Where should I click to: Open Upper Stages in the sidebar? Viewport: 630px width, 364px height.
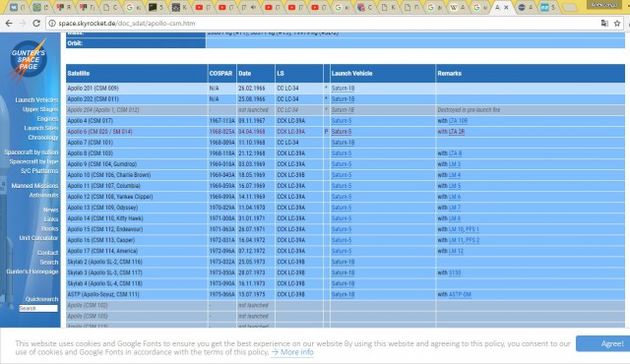[40, 109]
